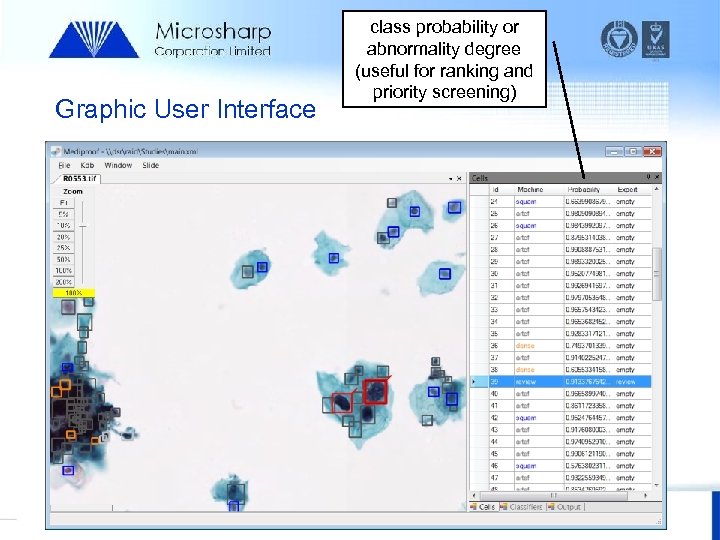
Task: Select the dense machine label in row 36
Action: 525,346
